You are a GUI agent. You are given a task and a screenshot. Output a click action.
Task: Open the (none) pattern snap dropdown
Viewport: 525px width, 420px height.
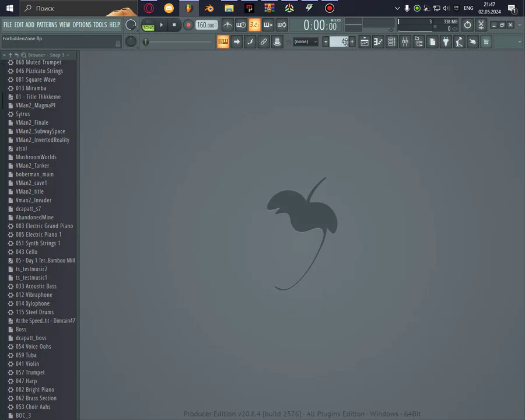click(305, 41)
